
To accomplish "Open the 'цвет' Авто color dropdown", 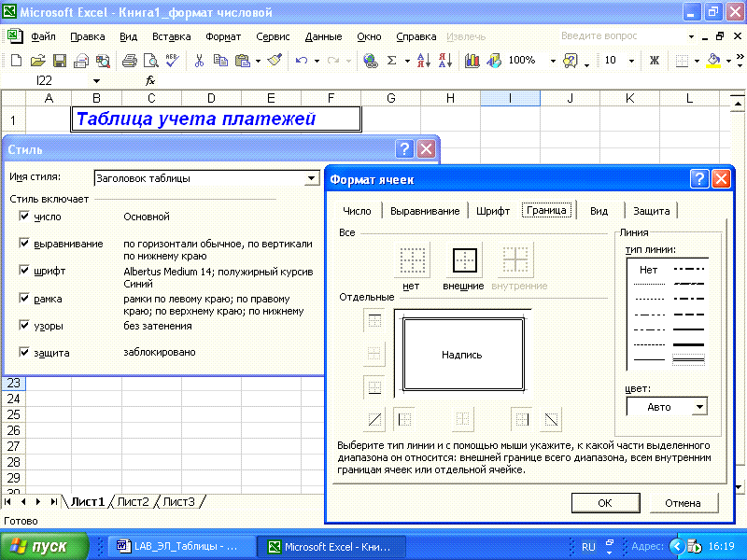I will 699,407.
